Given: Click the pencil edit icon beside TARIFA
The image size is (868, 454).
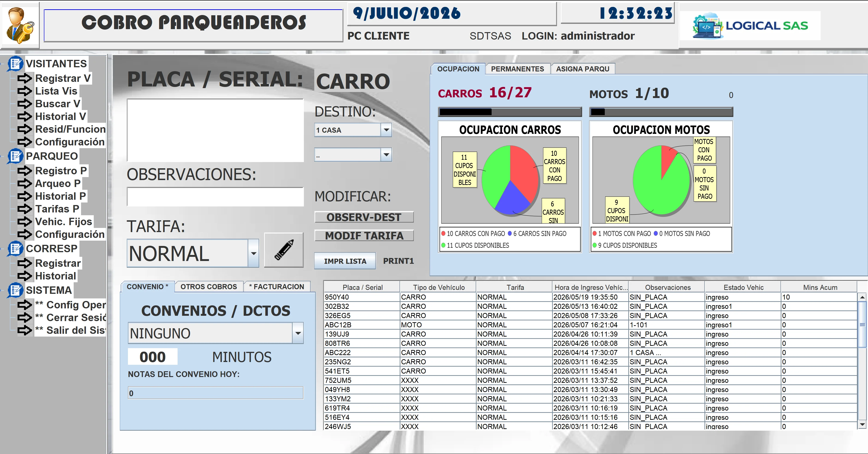Looking at the screenshot, I should (x=284, y=250).
